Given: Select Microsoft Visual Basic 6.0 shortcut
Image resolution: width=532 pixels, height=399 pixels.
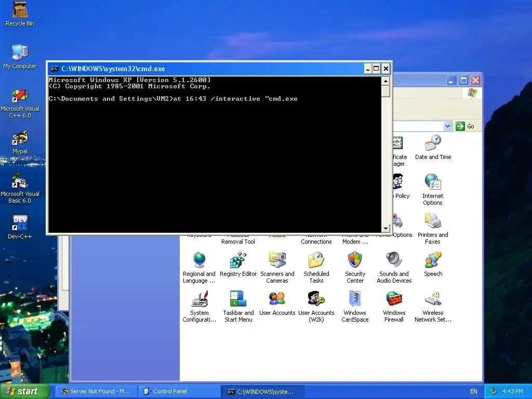Looking at the screenshot, I should coord(20,188).
